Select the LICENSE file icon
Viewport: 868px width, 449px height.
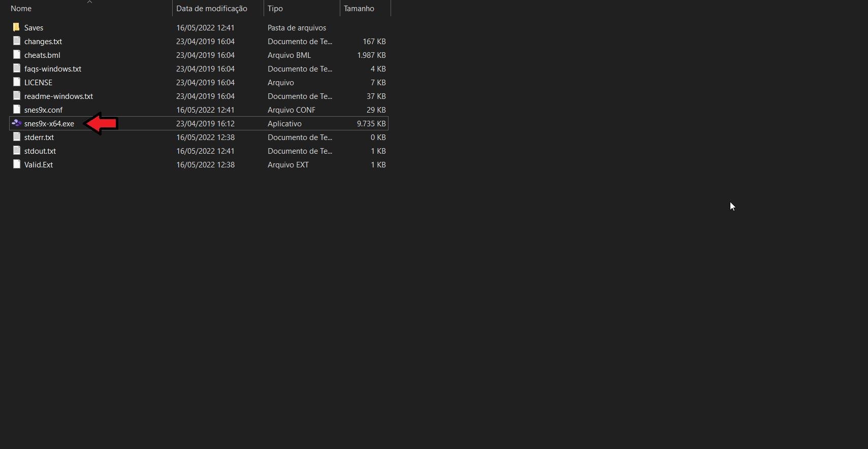coord(16,82)
